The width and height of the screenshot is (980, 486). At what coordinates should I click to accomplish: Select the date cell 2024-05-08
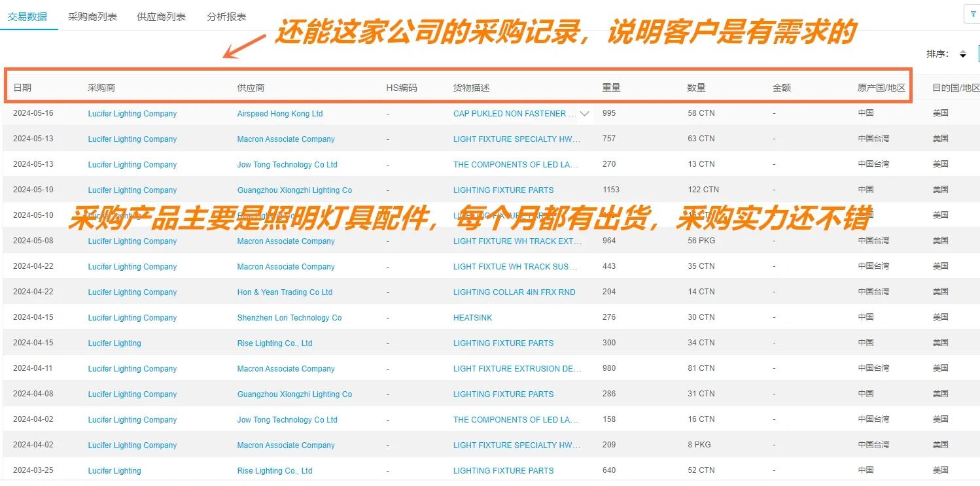coord(33,241)
